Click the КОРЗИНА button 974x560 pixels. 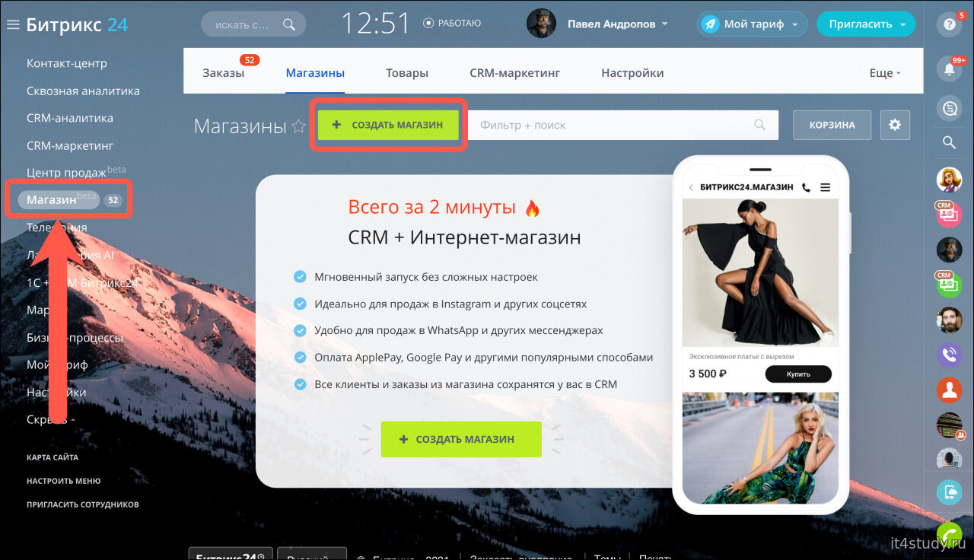[832, 125]
